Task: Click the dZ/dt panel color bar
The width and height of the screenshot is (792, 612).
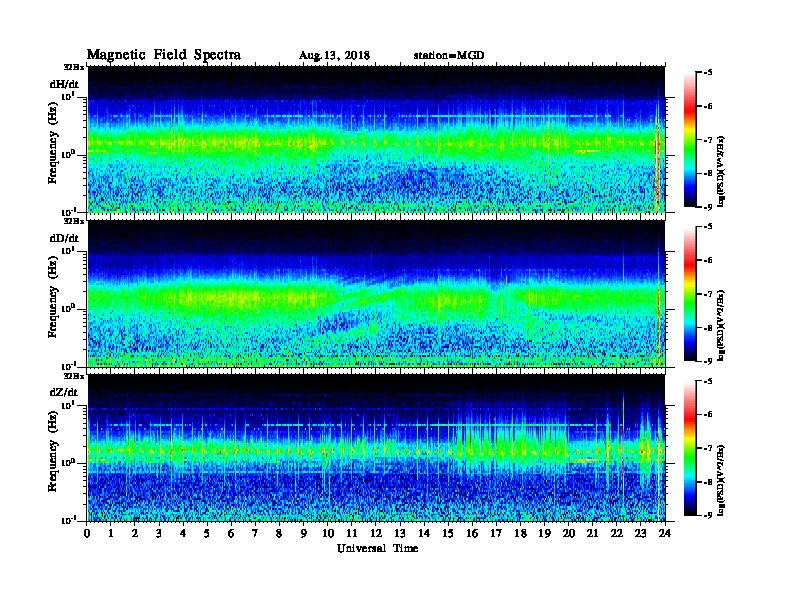Action: tap(689, 447)
